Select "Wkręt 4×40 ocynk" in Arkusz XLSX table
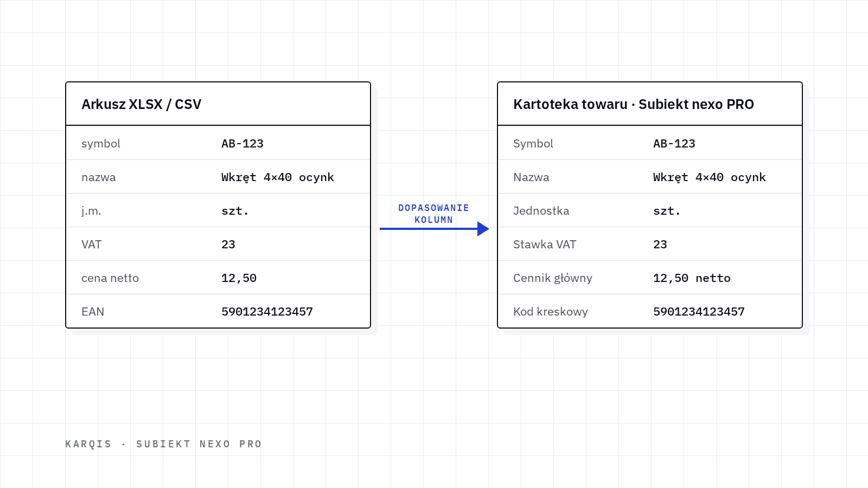 [278, 177]
